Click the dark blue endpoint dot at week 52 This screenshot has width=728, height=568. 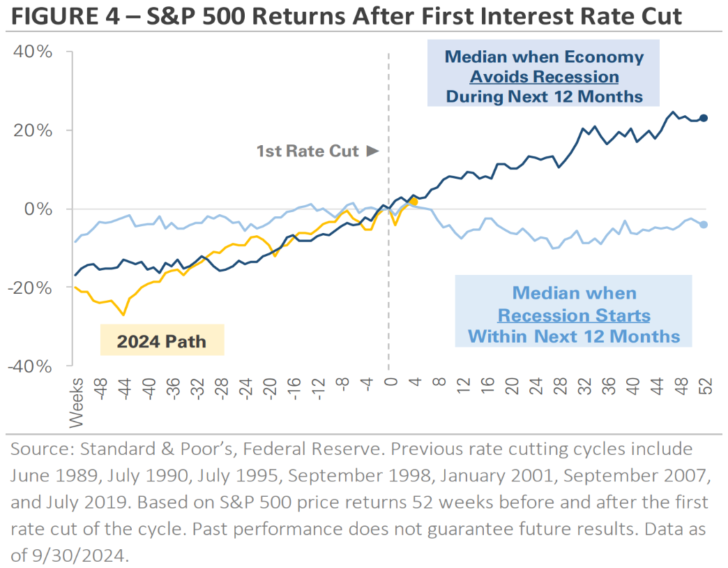pyautogui.click(x=704, y=119)
